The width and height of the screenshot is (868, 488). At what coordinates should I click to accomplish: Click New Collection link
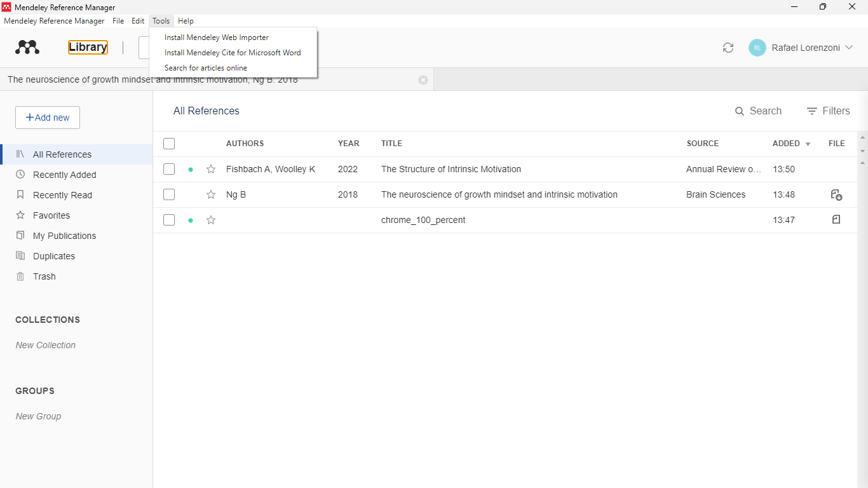[46, 345]
